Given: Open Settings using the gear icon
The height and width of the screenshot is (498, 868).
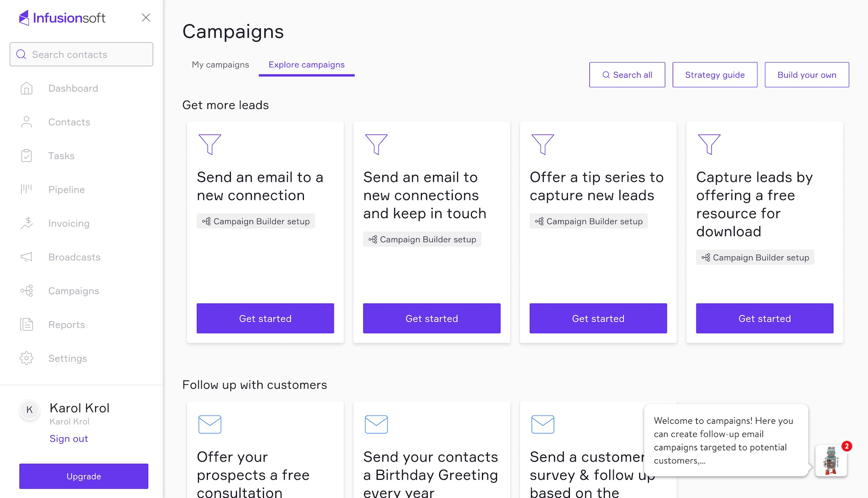Looking at the screenshot, I should [26, 358].
